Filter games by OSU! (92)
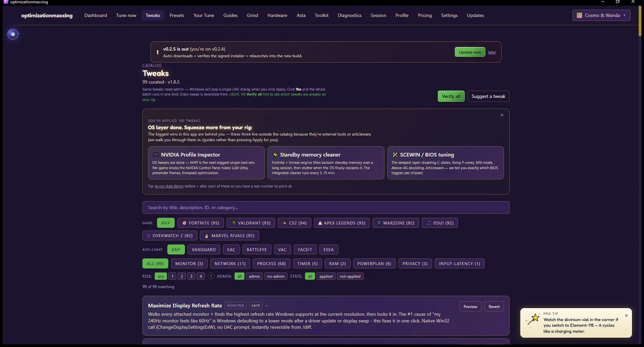The width and height of the screenshot is (644, 347). [440, 223]
